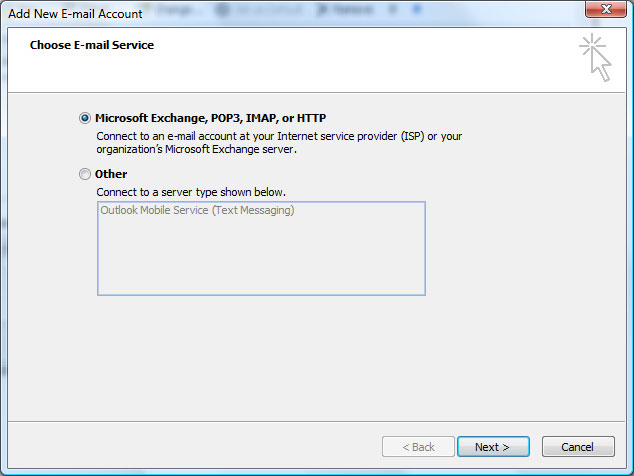The height and width of the screenshot is (476, 634).
Task: Click the empty gray area below the server listbox
Action: tap(317, 358)
